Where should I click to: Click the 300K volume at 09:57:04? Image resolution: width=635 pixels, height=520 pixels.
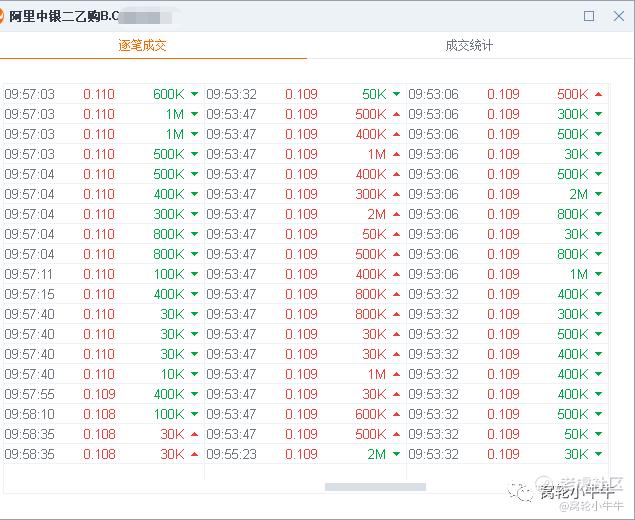169,215
